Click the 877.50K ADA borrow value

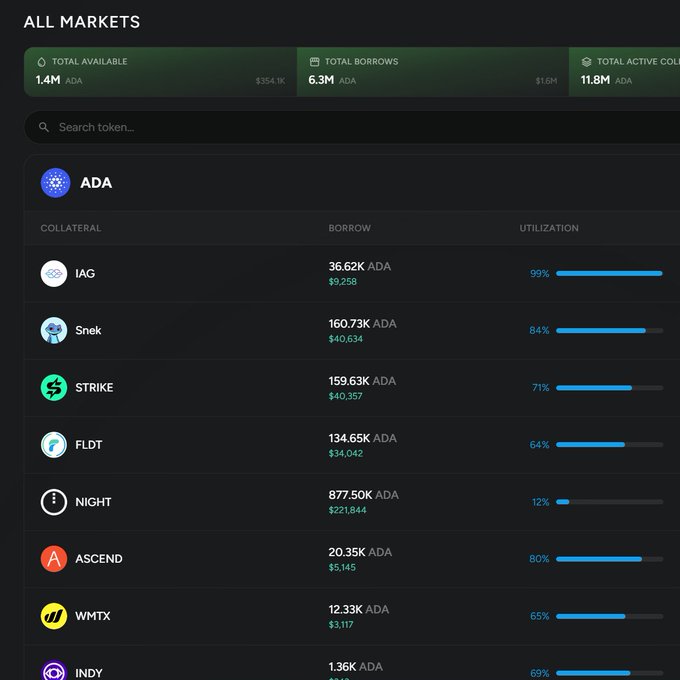(363, 495)
